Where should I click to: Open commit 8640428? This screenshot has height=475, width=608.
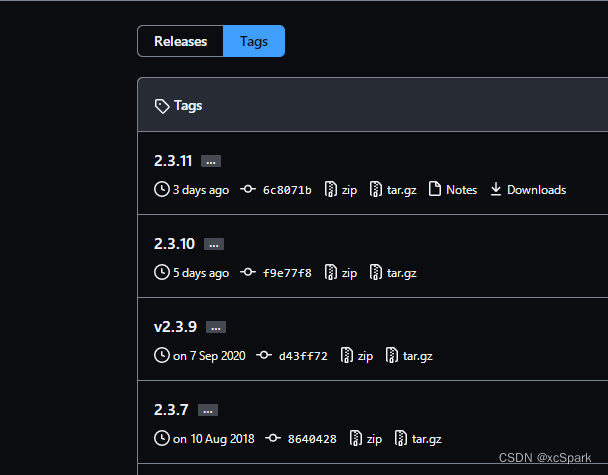[x=312, y=439]
